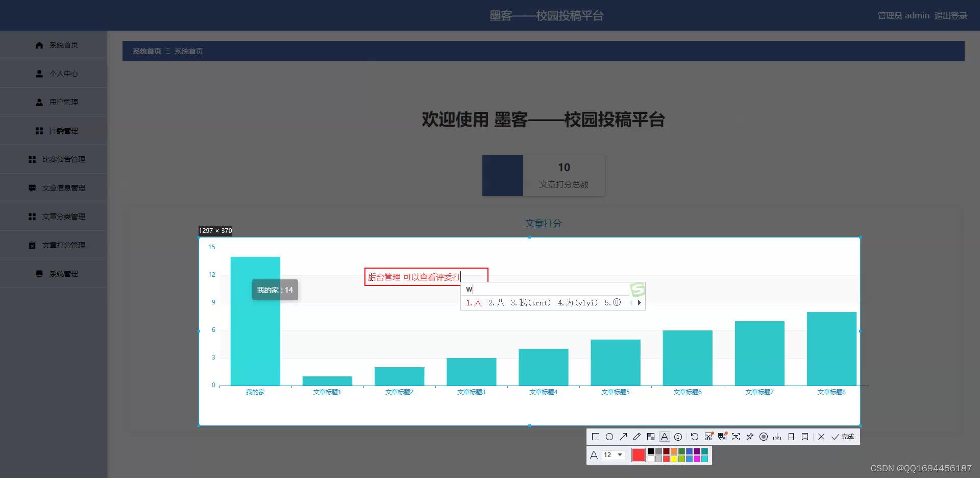Select the rectangle annotation tool

tap(595, 437)
